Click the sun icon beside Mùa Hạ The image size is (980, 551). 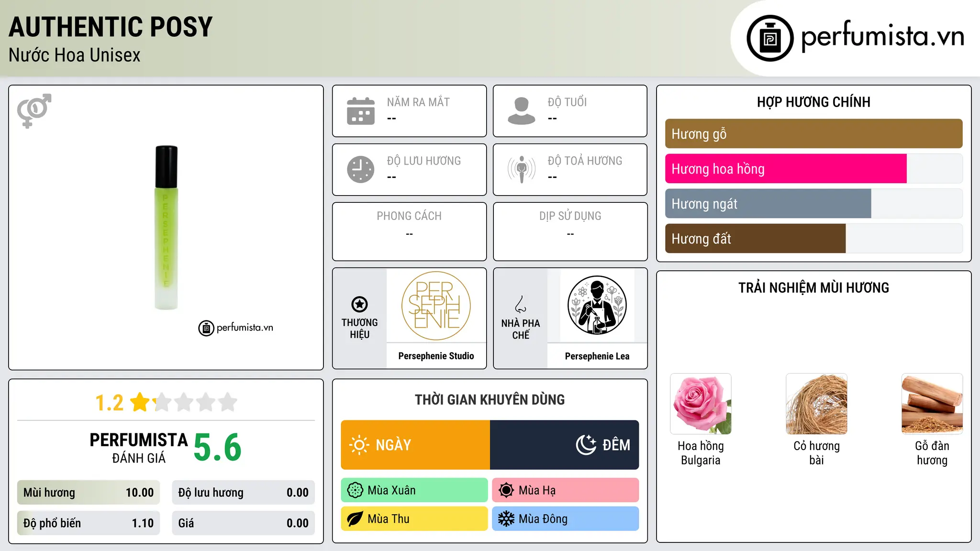pyautogui.click(x=506, y=490)
